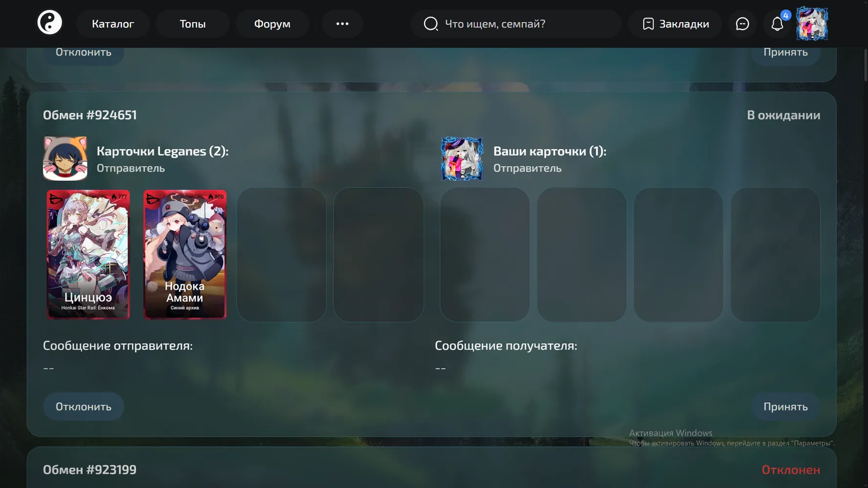Open the user profile avatar in header
868x488 pixels.
click(x=812, y=23)
